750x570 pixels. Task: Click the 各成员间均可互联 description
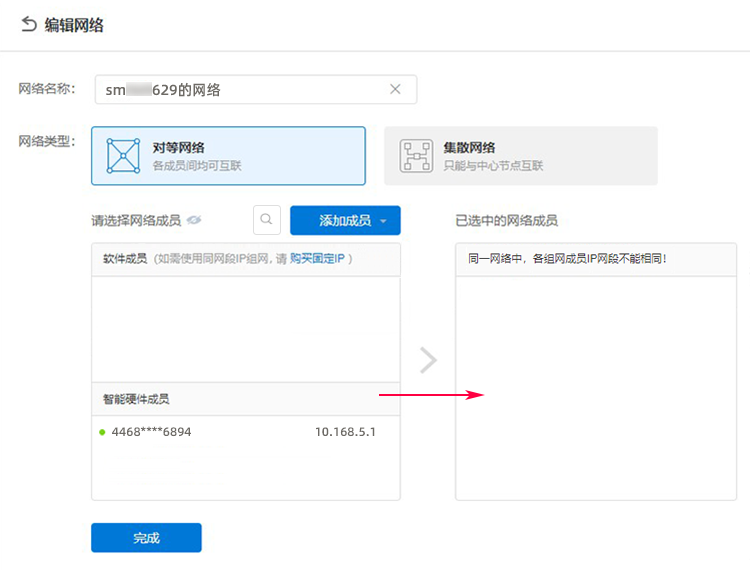197,166
